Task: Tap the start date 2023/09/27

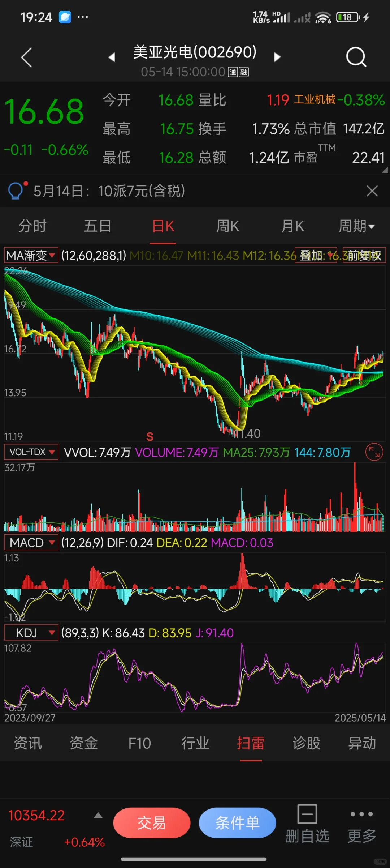Action: (30, 718)
